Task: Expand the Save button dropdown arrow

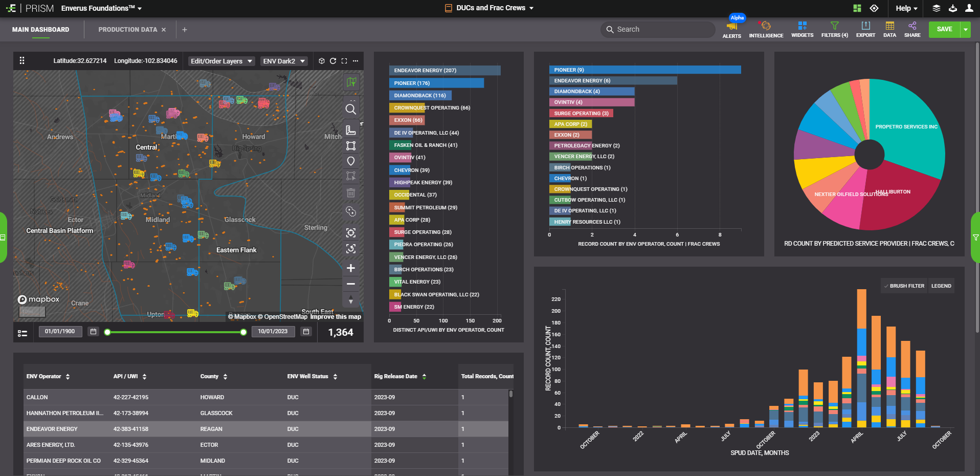Action: 966,30
